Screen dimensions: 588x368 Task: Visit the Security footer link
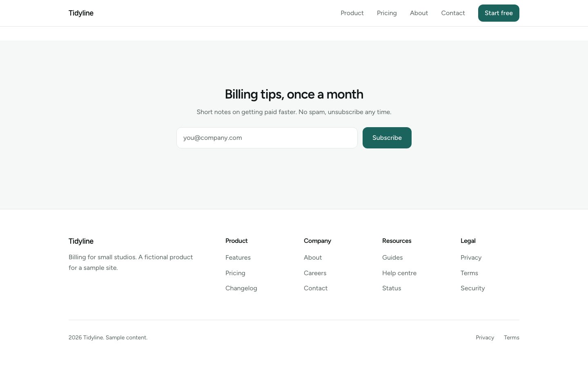473,288
